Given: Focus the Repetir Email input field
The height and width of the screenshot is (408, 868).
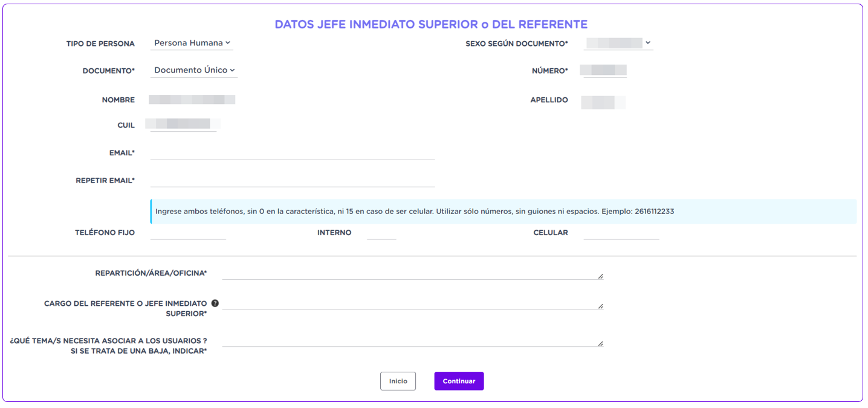Looking at the screenshot, I should [293, 180].
